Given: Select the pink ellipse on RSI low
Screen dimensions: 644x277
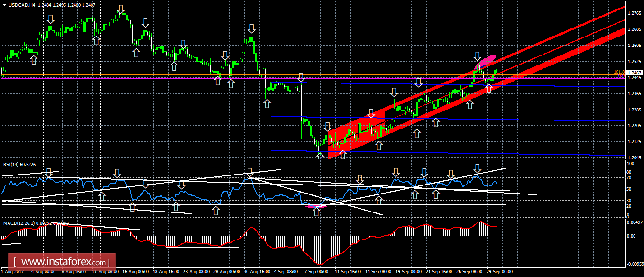Looking at the screenshot, I should point(316,206).
